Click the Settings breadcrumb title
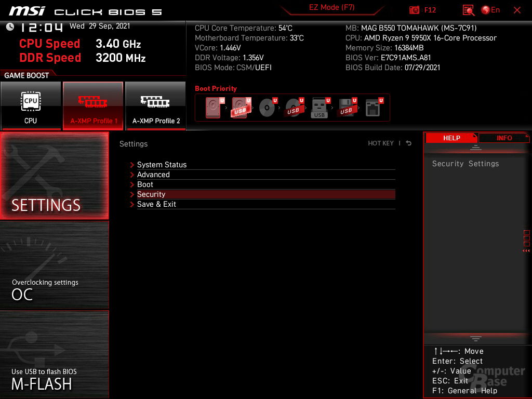This screenshot has height=399, width=532. click(x=134, y=144)
